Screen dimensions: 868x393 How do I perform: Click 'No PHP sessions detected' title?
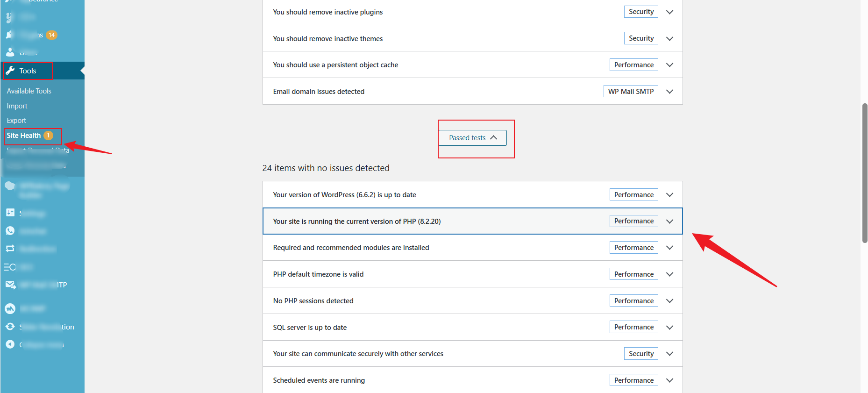coord(313,301)
